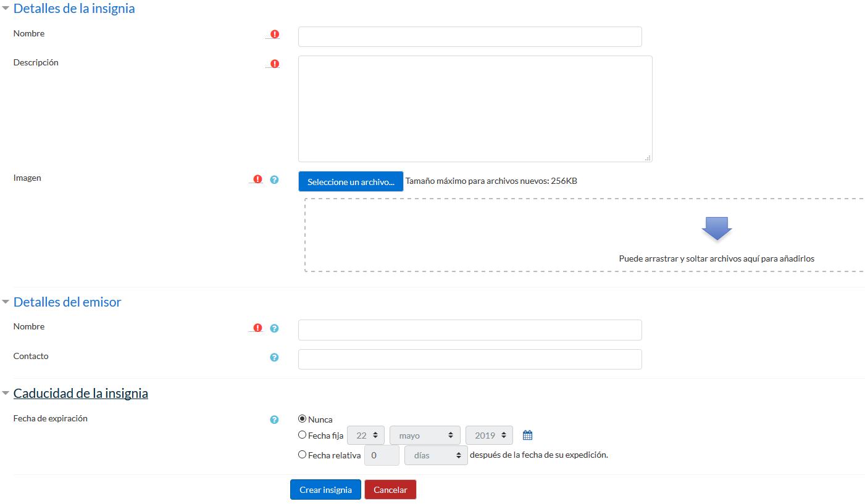Click the 'Descripción' label
The width and height of the screenshot is (865, 504).
[x=36, y=62]
